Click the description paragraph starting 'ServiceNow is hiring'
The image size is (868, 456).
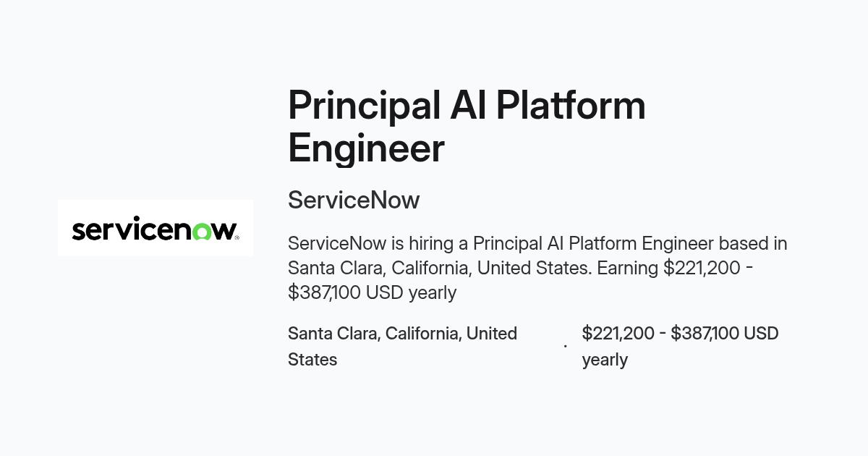point(537,268)
